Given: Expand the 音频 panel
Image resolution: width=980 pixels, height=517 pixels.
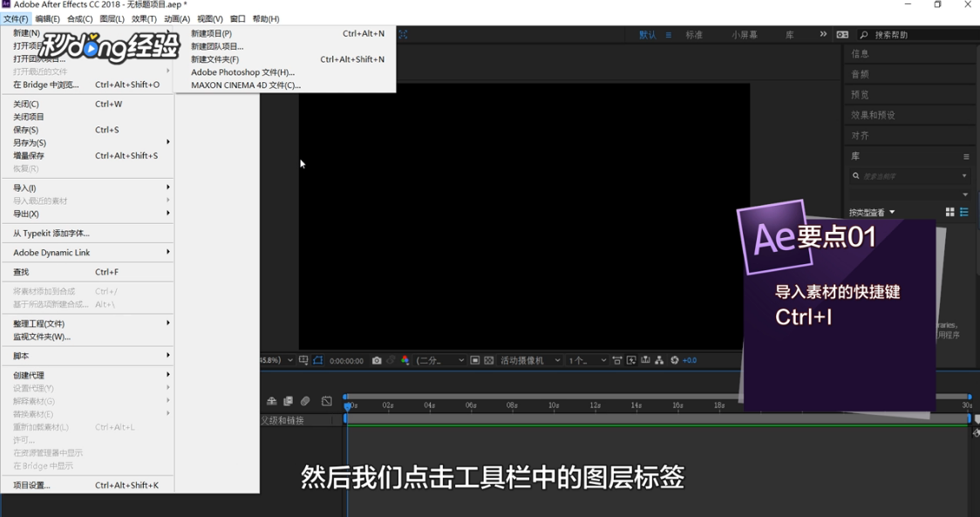Looking at the screenshot, I should pyautogui.click(x=860, y=74).
